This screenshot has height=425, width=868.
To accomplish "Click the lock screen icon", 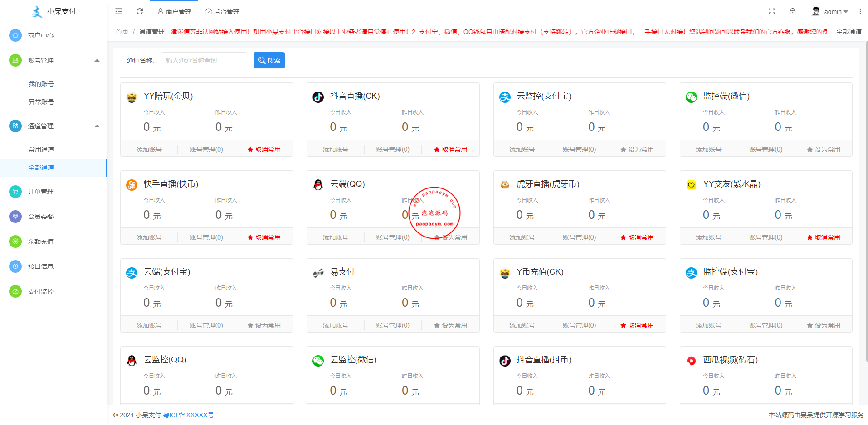I will click(x=793, y=11).
